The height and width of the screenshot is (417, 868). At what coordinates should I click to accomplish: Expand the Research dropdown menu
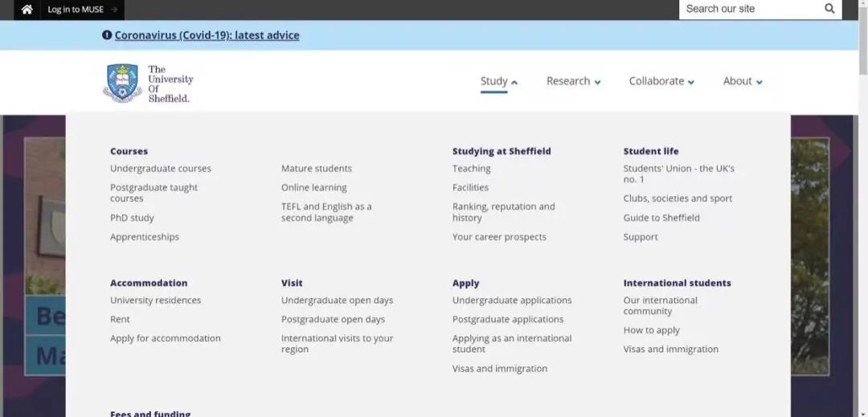(573, 81)
